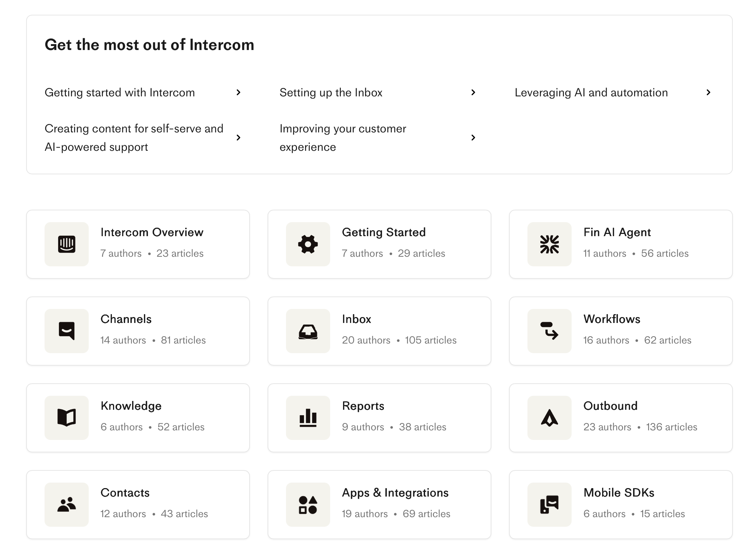
Task: Click the Intercom Overview logo icon
Action: (67, 244)
